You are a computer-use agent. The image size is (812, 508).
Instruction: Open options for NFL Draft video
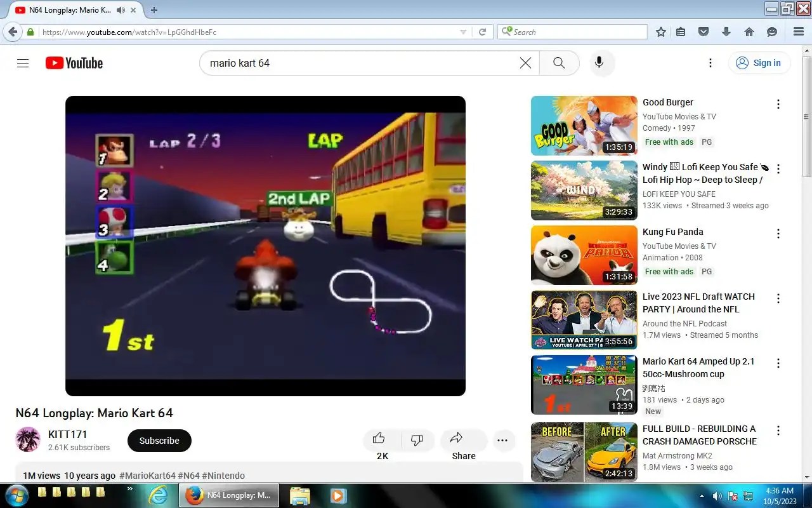(778, 298)
